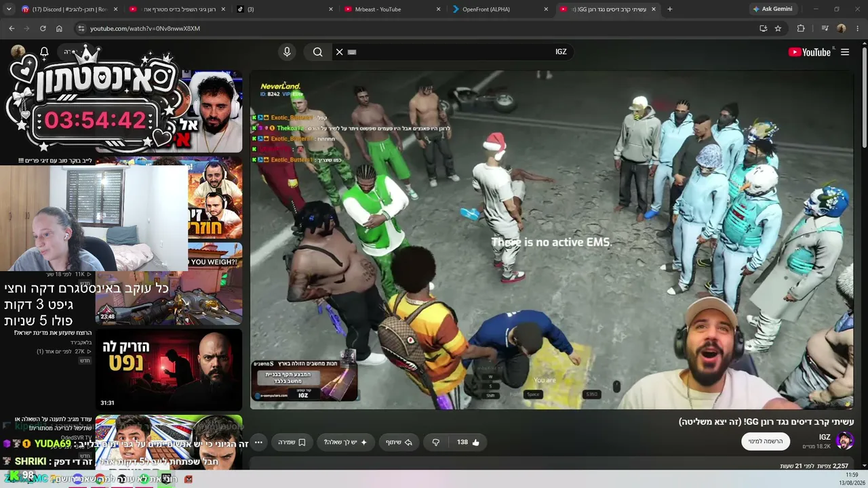Open the 23:48 suggested video thumbnail
This screenshot has width=868, height=488.
(169, 283)
